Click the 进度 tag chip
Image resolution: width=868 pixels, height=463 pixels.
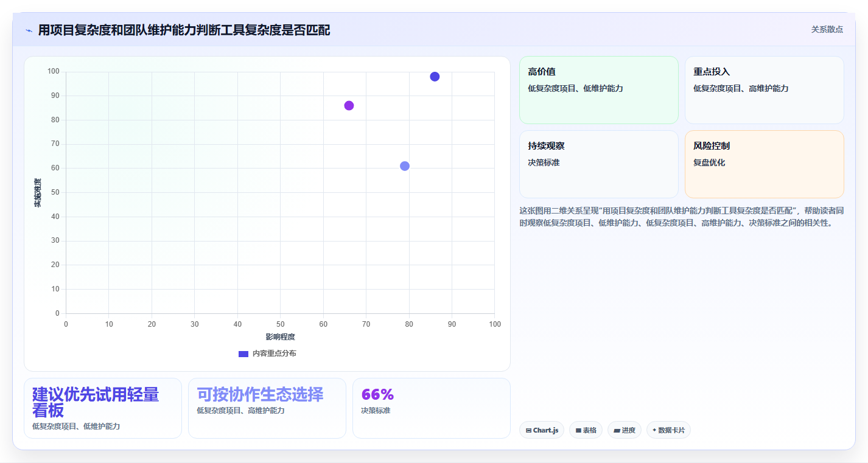(625, 430)
